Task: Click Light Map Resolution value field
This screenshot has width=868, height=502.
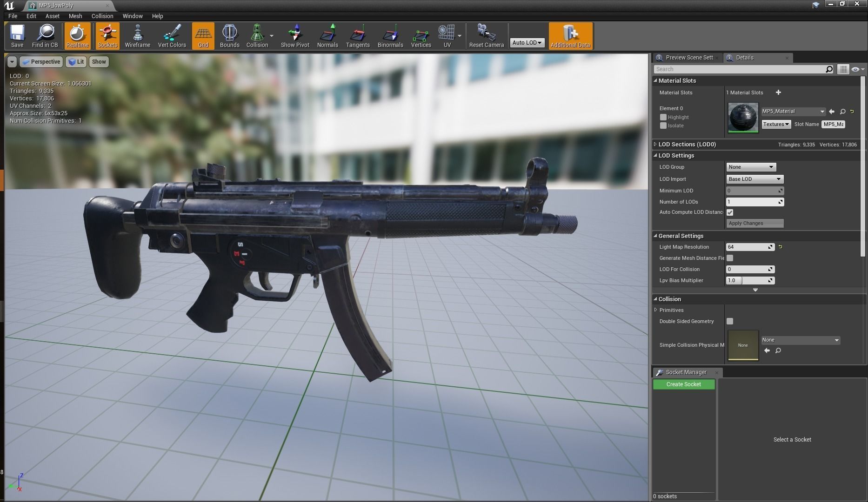Action: point(750,247)
